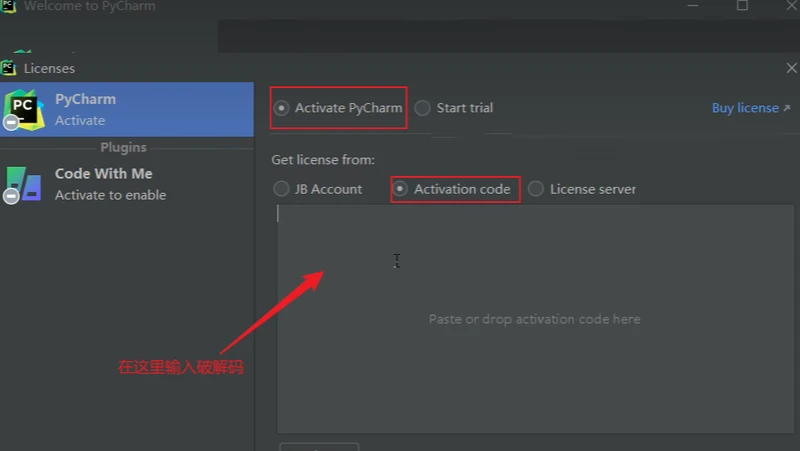
Task: Click the small icon beside Licenses title
Action: click(x=9, y=68)
